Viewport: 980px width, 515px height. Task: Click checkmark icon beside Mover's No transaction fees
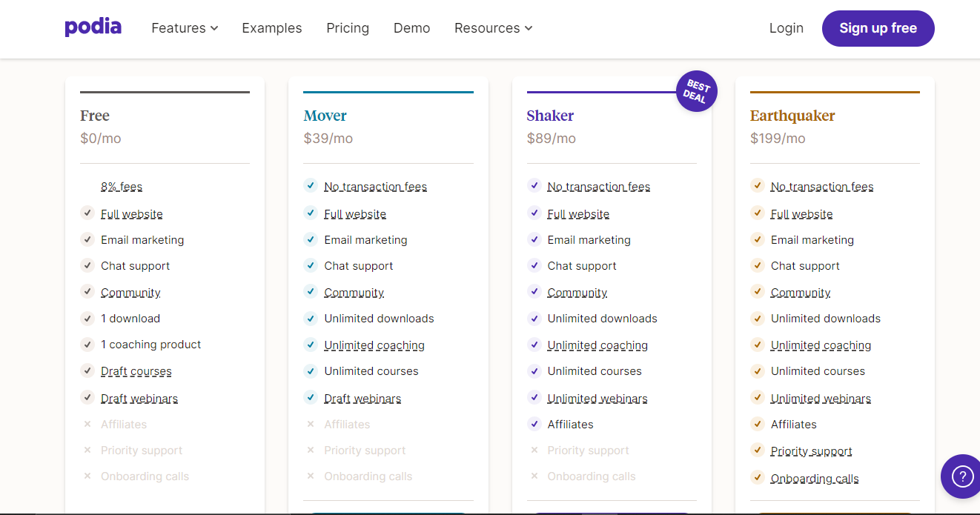click(x=311, y=186)
